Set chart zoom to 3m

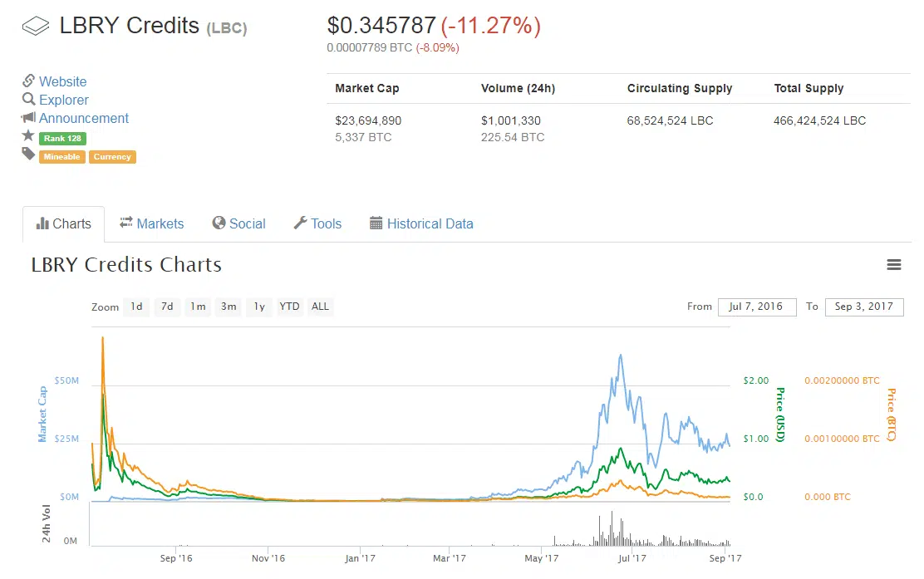pyautogui.click(x=229, y=307)
